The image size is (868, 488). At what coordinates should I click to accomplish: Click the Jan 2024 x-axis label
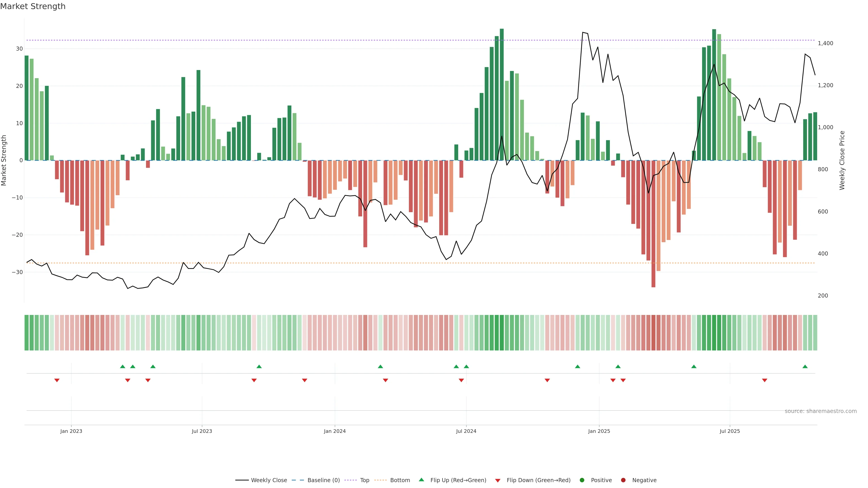point(335,431)
